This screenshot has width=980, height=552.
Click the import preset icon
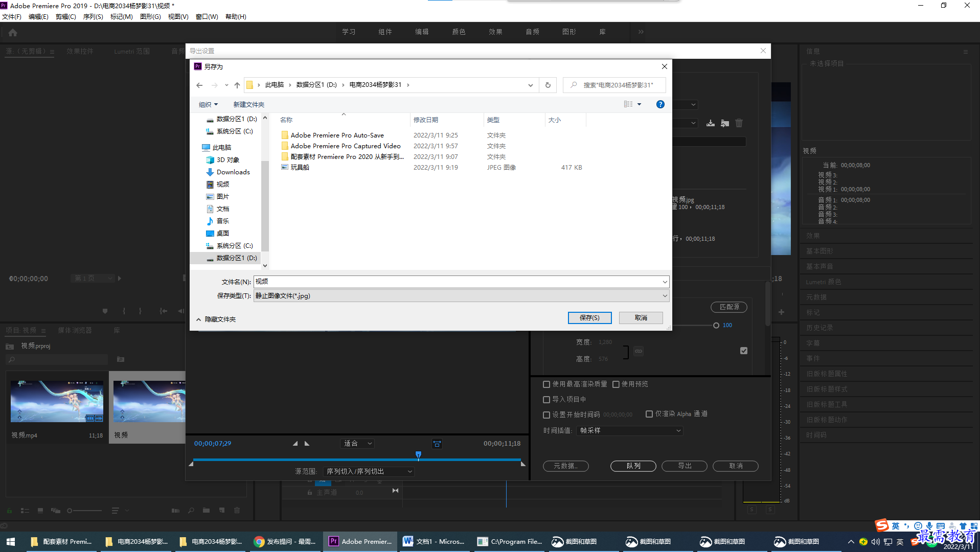[x=725, y=123]
